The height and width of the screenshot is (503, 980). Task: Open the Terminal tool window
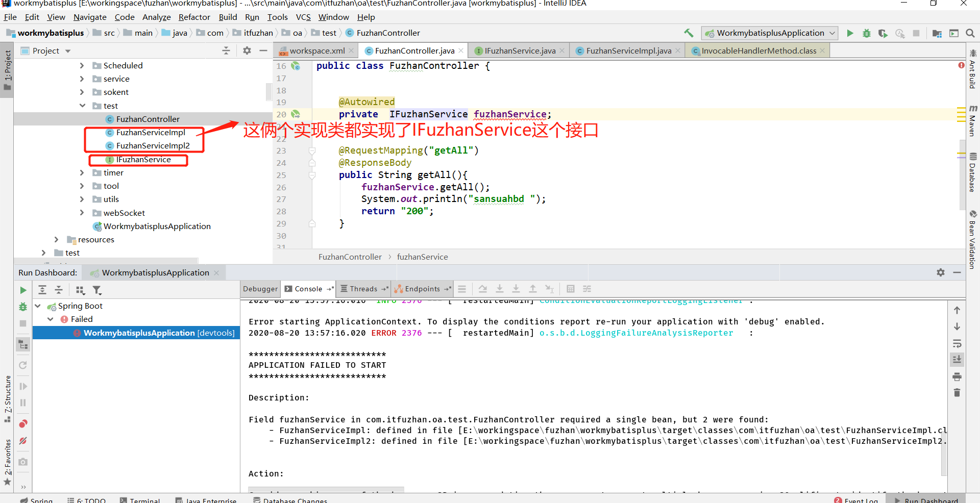pos(140,500)
